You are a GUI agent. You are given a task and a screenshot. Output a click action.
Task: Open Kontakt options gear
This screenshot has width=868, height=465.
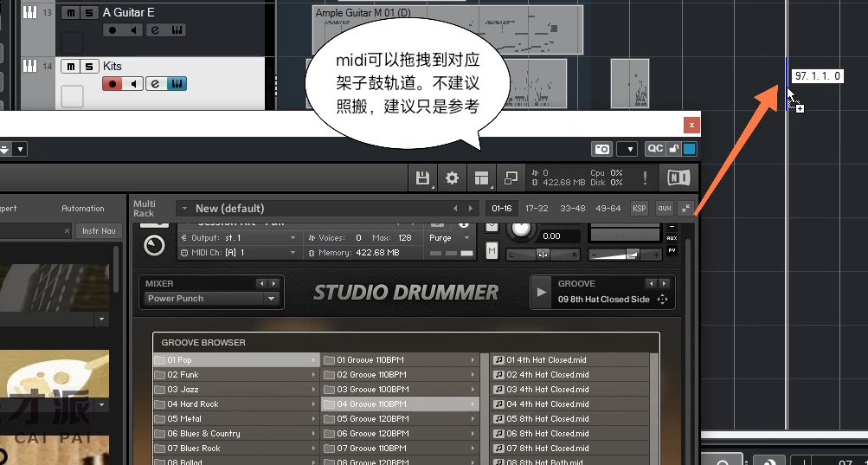click(x=453, y=178)
